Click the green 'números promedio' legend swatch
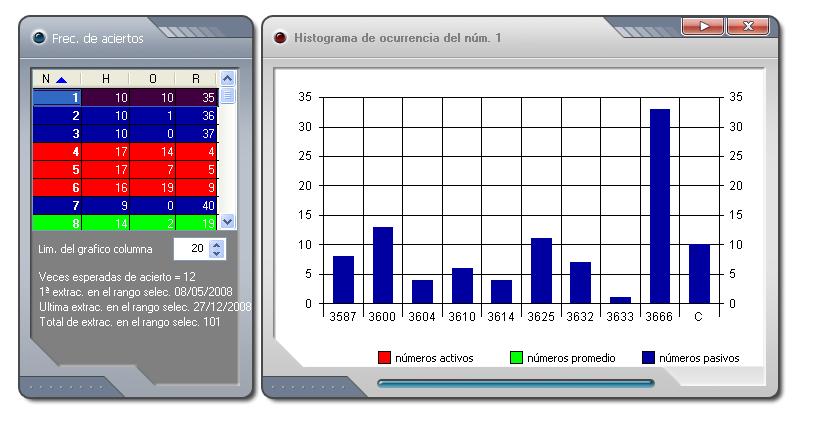824x427 pixels. (x=517, y=358)
